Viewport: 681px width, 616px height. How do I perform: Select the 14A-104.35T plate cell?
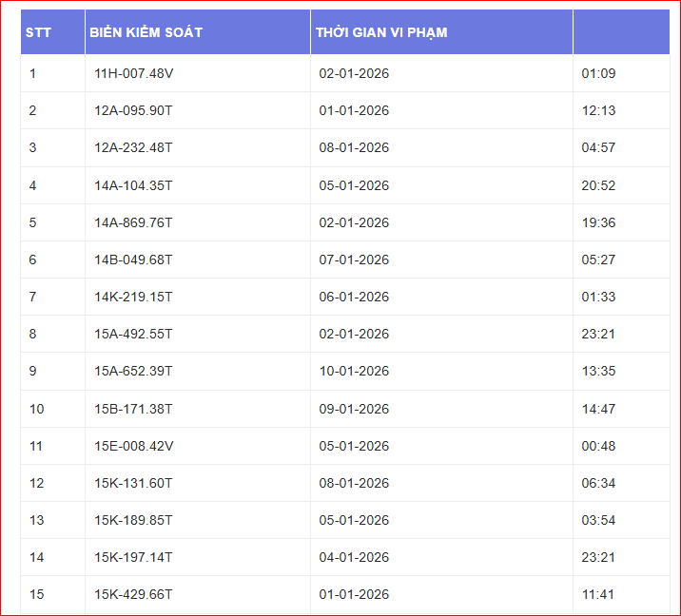pos(133,185)
